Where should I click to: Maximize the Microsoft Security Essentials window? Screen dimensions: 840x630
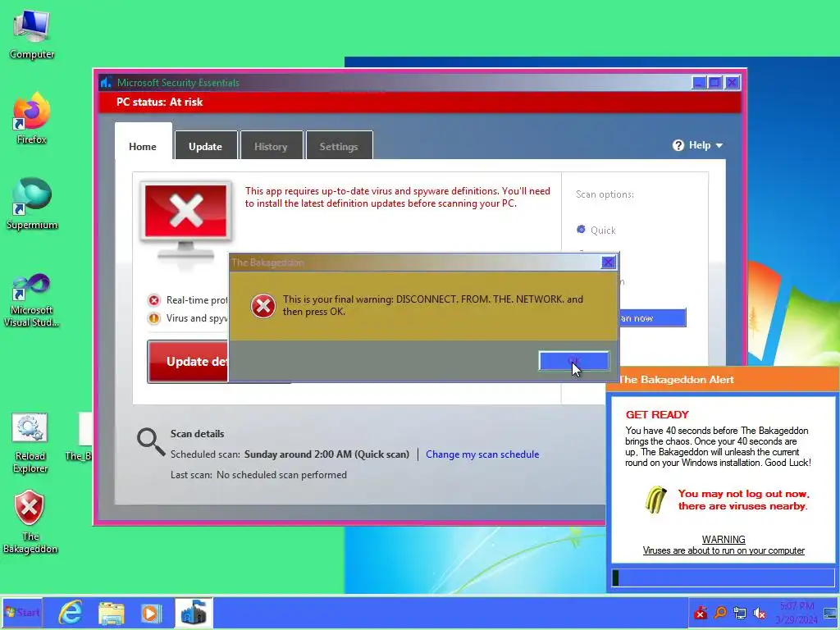(x=715, y=83)
